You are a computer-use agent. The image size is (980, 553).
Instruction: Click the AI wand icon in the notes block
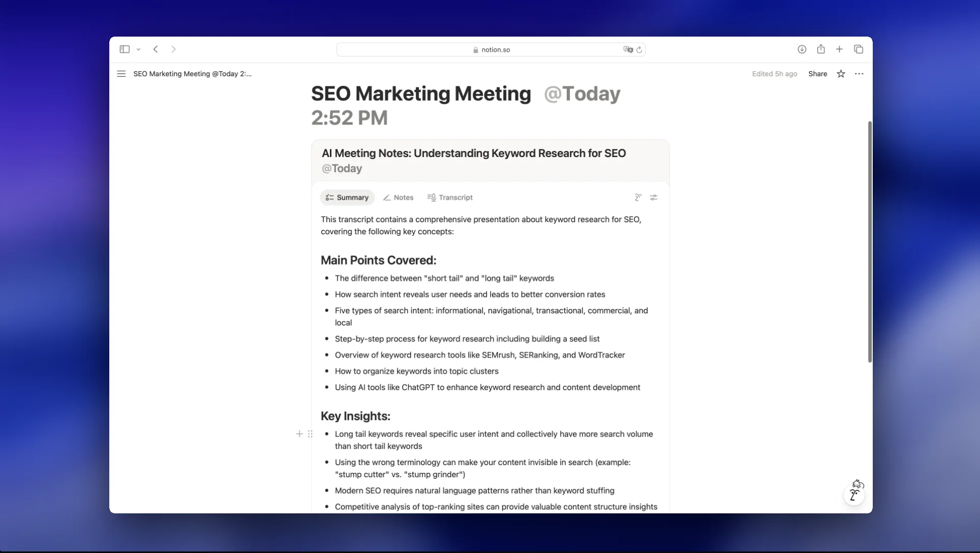pyautogui.click(x=637, y=197)
